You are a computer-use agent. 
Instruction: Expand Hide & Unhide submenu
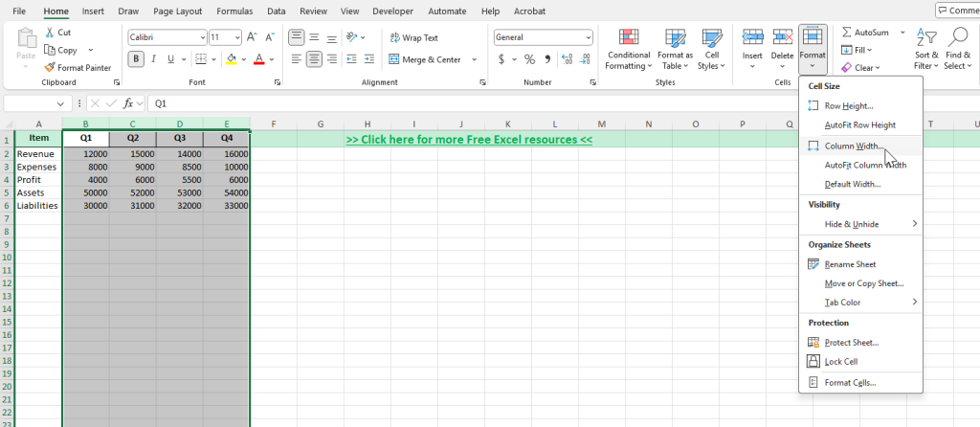coord(860,224)
